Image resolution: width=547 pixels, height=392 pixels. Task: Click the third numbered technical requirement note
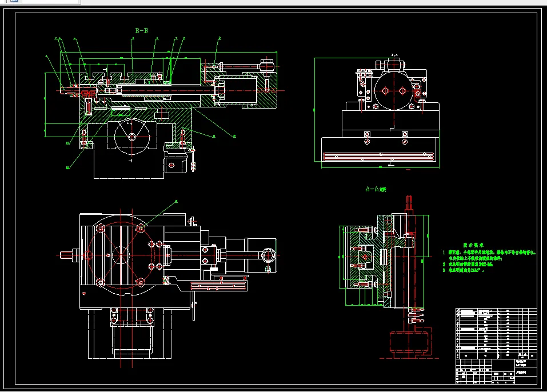(x=464, y=270)
